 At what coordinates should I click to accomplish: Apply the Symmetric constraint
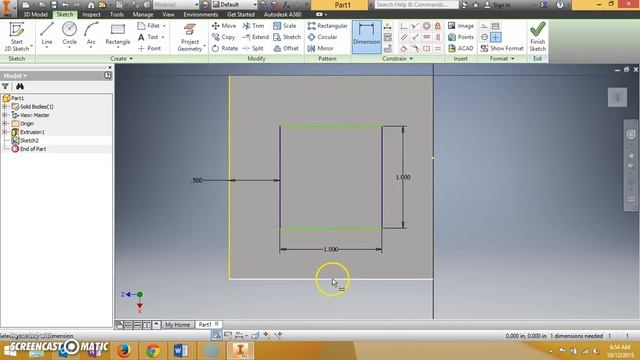[427, 48]
